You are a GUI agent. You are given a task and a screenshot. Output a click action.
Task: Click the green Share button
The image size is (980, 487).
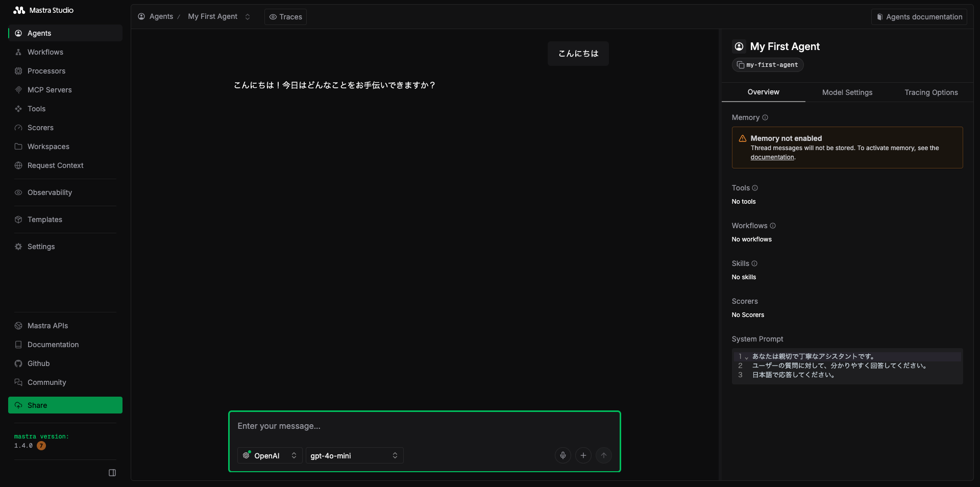(65, 405)
